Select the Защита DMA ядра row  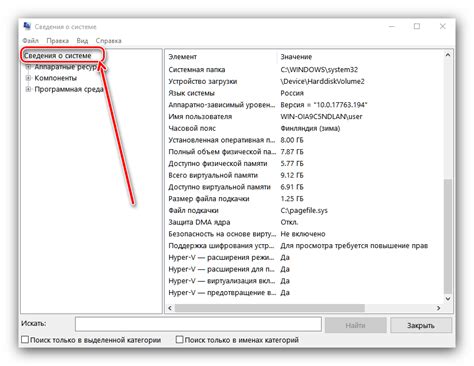(304, 222)
